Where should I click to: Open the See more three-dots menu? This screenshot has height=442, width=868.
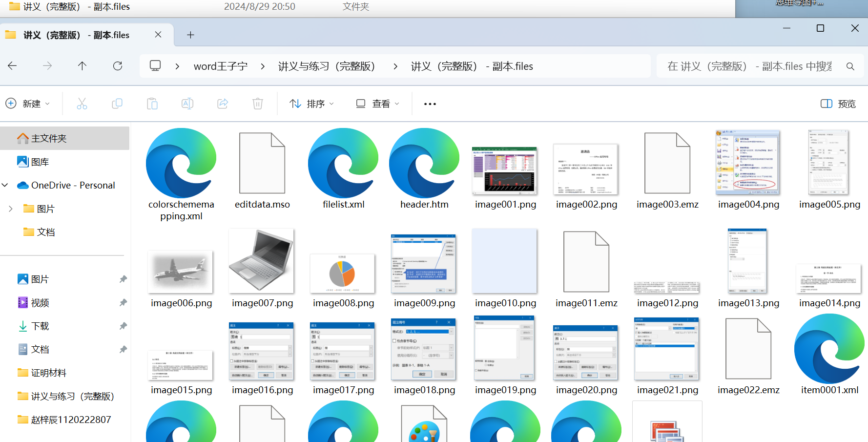[x=430, y=104]
